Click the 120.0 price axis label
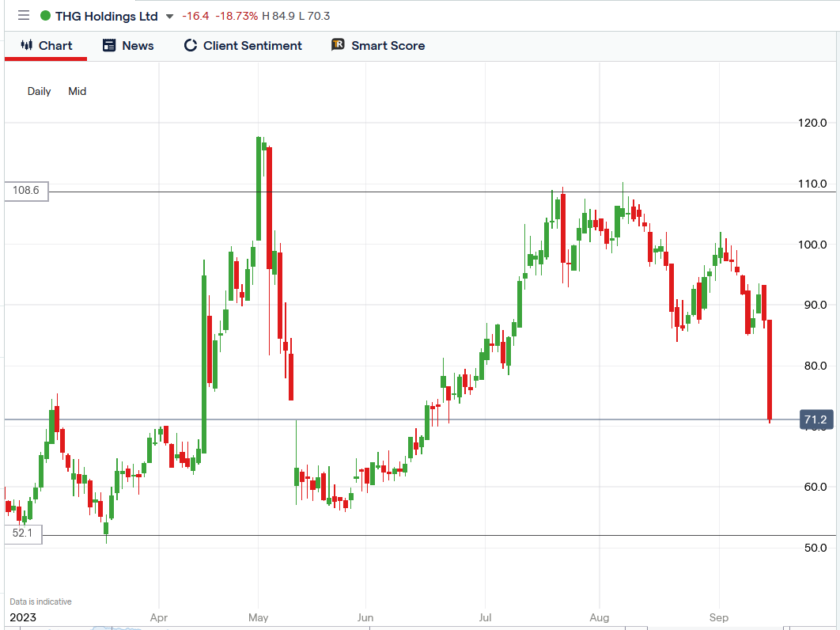840x630 pixels. coord(812,123)
